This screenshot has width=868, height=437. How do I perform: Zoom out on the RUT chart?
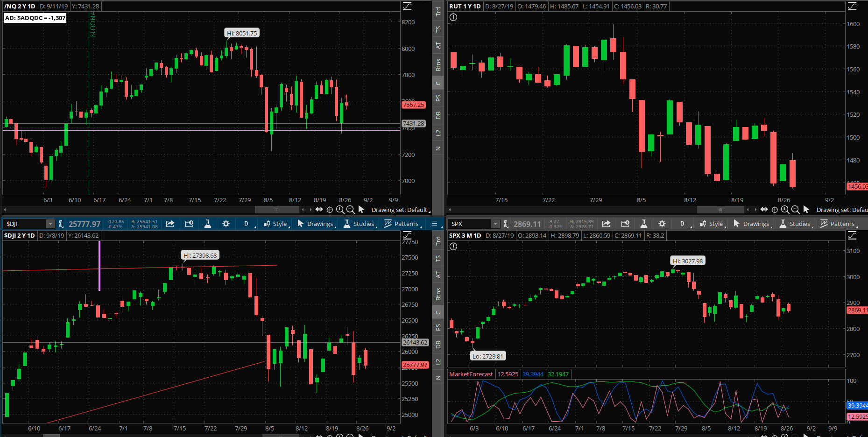click(795, 210)
